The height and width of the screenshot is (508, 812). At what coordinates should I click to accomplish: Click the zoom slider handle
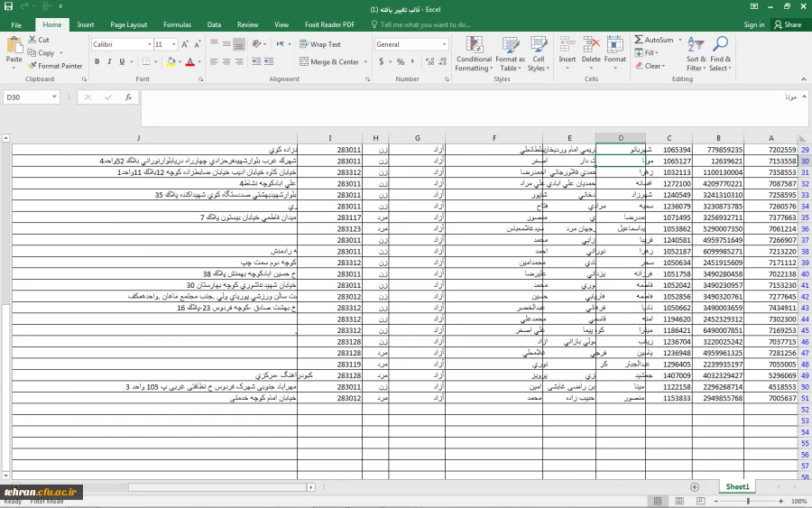point(748,501)
